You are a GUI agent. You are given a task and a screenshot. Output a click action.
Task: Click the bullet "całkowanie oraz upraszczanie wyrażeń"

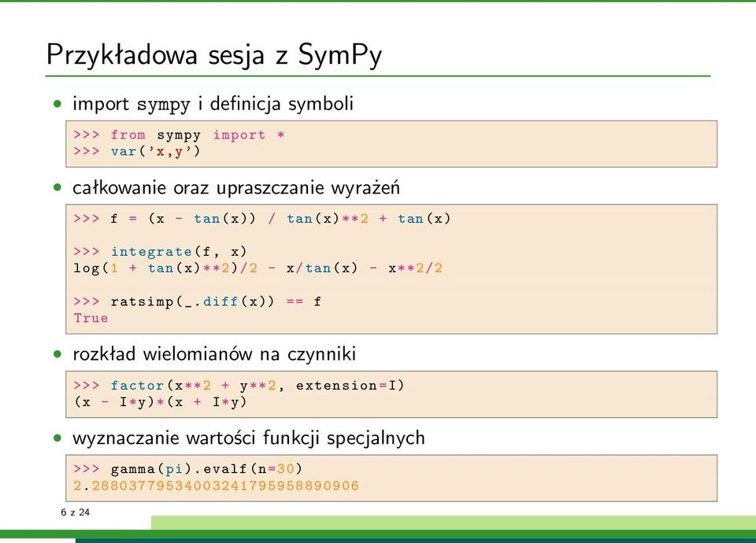[x=236, y=187]
